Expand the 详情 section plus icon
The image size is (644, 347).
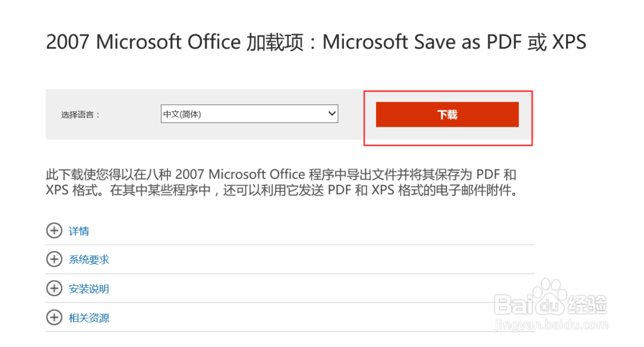point(54,230)
